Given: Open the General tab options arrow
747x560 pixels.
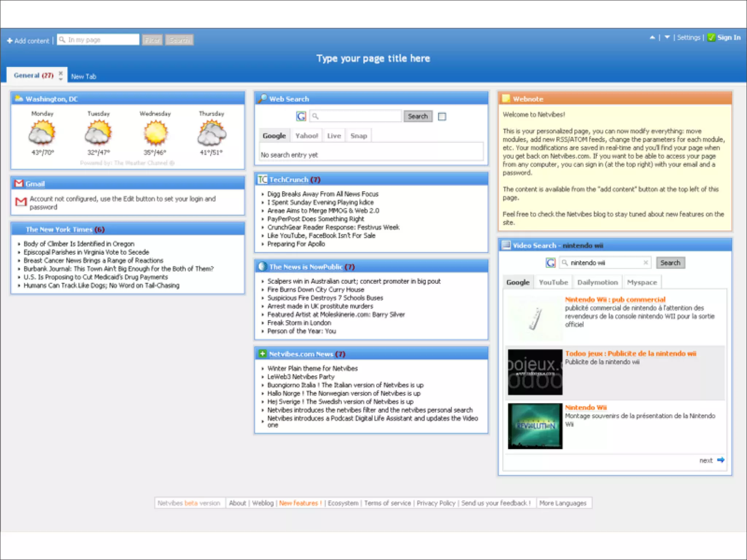Looking at the screenshot, I should pos(61,79).
